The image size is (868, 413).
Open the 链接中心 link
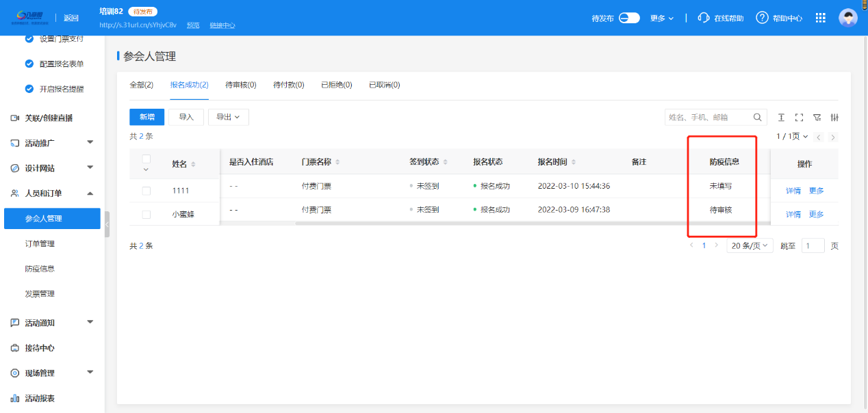click(x=222, y=25)
